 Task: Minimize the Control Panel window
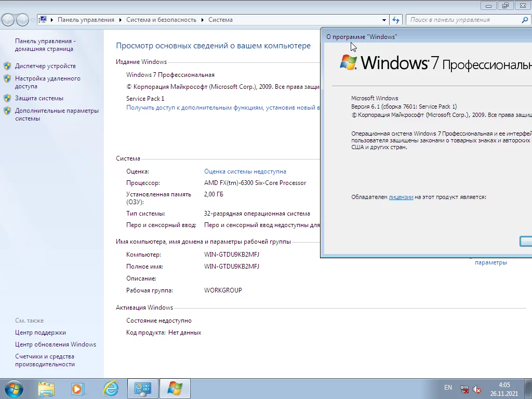click(488, 5)
